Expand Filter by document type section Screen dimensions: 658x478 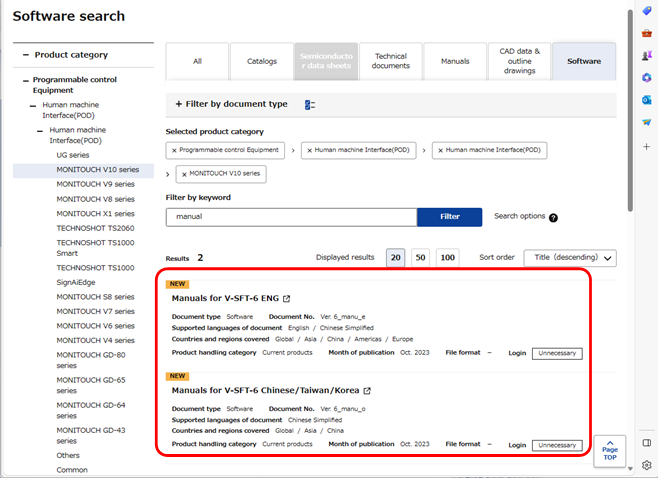[231, 104]
